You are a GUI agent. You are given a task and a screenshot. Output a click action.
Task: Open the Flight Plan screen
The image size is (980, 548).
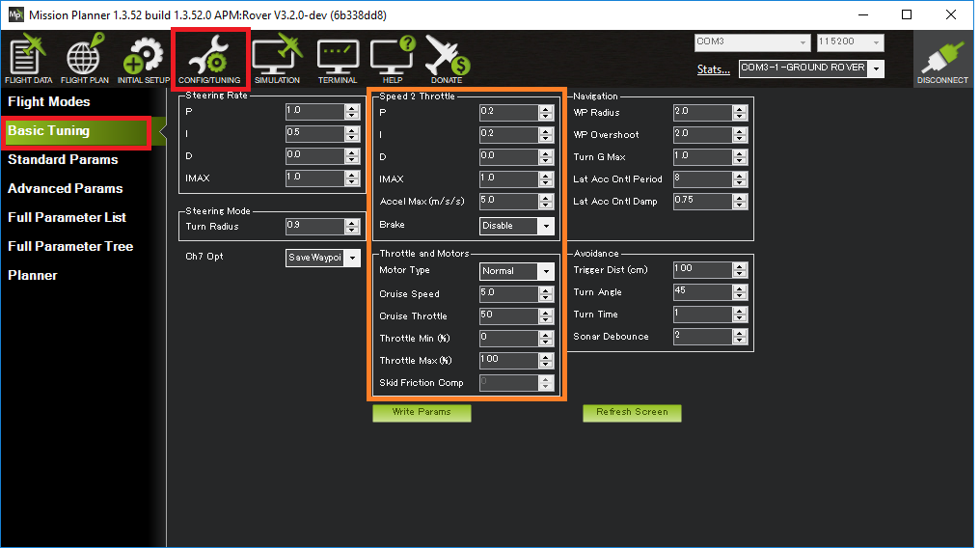(84, 60)
